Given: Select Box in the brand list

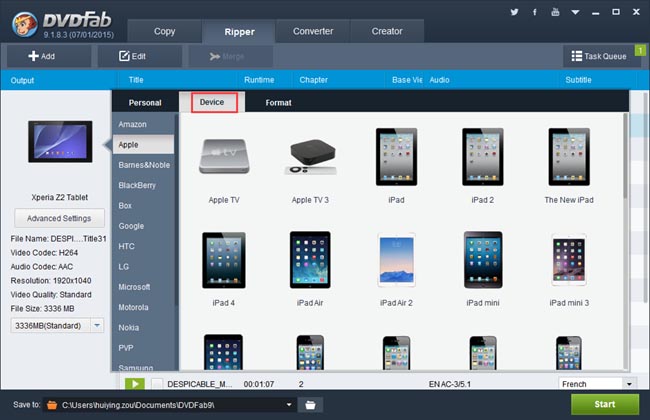Looking at the screenshot, I should [143, 205].
